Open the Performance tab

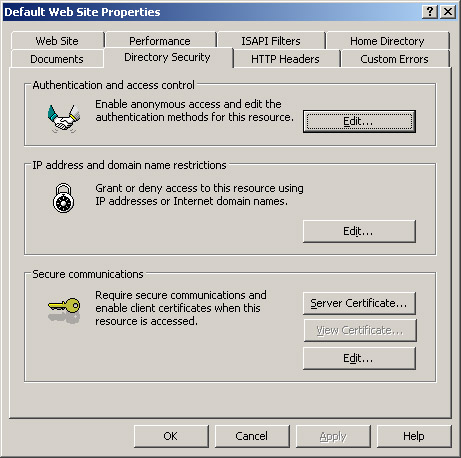(x=160, y=41)
